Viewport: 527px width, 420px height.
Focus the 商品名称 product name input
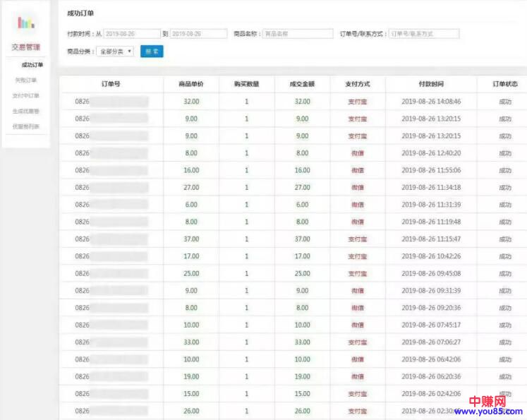[x=297, y=33]
